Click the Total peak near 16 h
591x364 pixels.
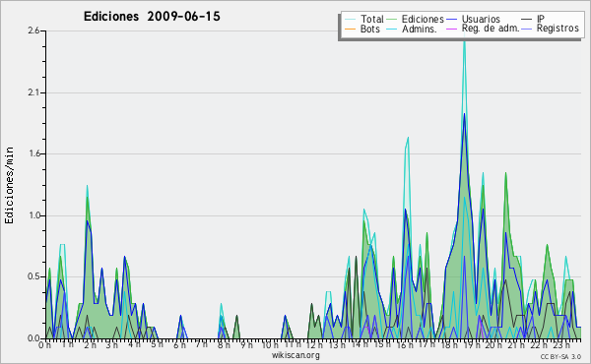click(408, 138)
